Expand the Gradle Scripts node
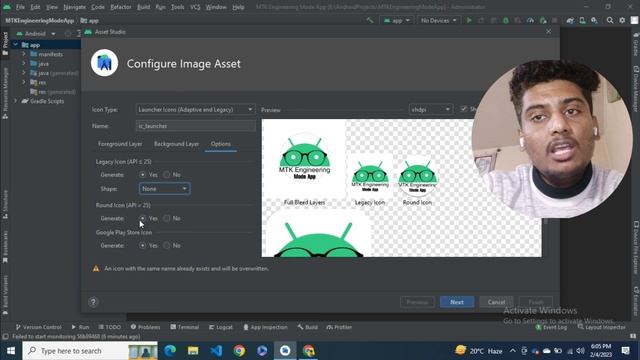The image size is (640, 360). 16,101
